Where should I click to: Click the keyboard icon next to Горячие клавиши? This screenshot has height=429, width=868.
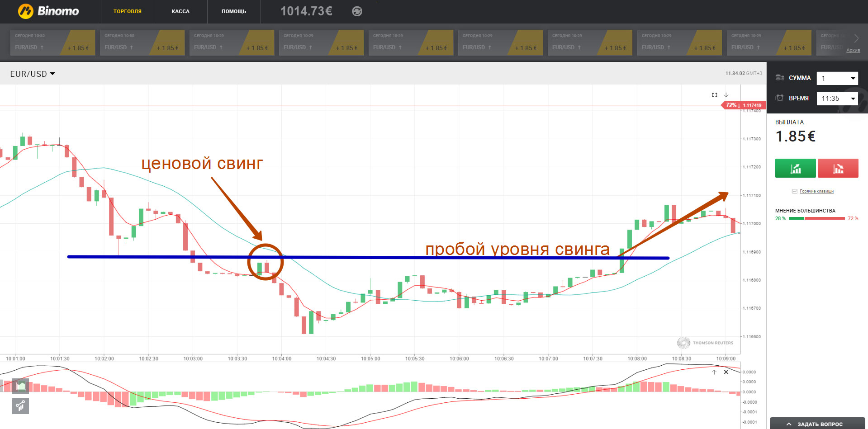click(794, 191)
